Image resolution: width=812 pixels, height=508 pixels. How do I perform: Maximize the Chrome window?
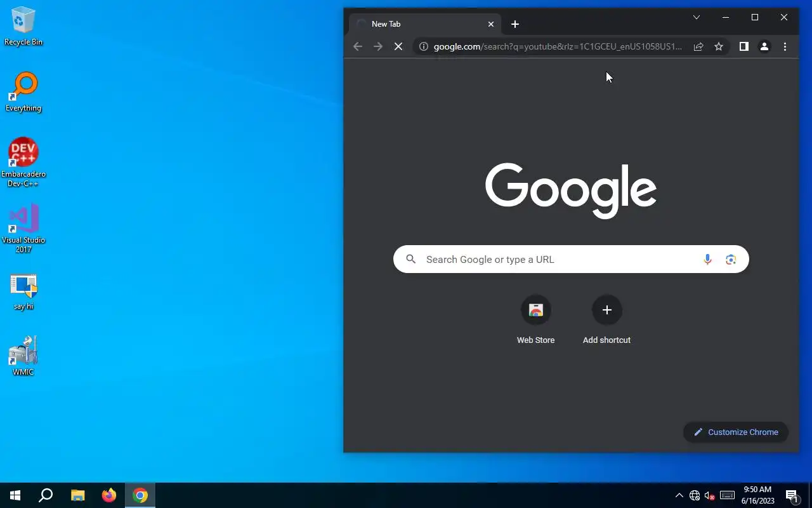(x=755, y=17)
